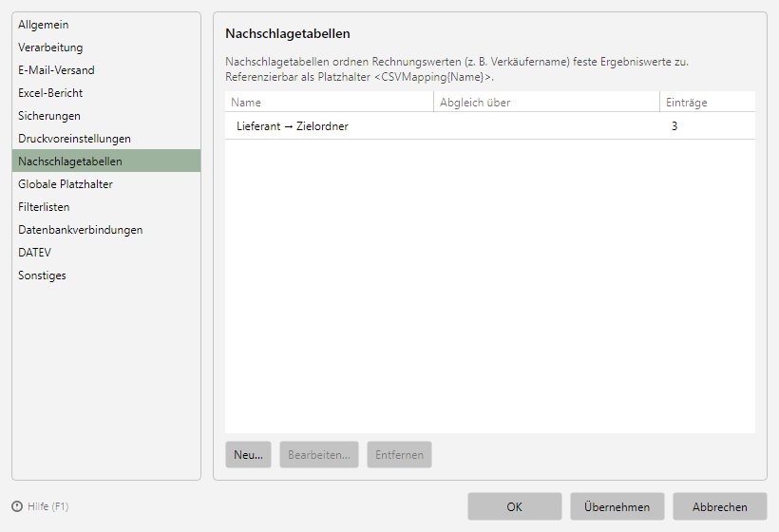Screen dimensions: 779x532
Task: Click the Abgleich über column header
Action: tap(546, 103)
